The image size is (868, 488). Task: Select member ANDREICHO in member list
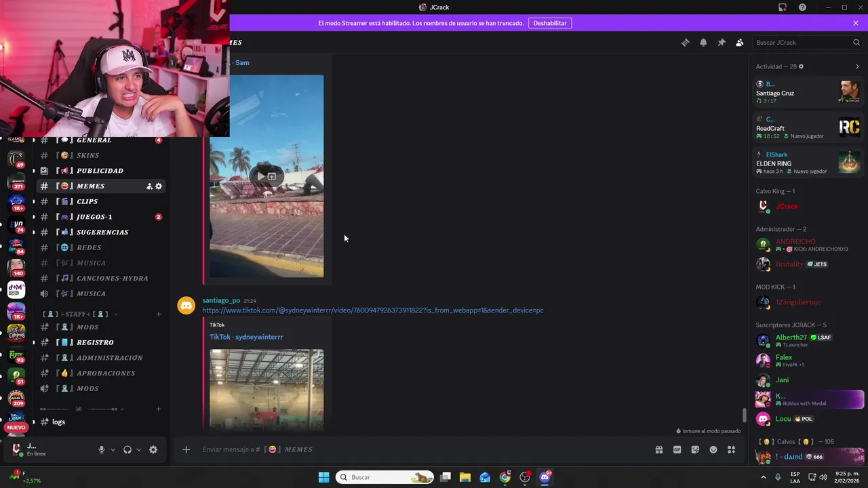pyautogui.click(x=808, y=245)
